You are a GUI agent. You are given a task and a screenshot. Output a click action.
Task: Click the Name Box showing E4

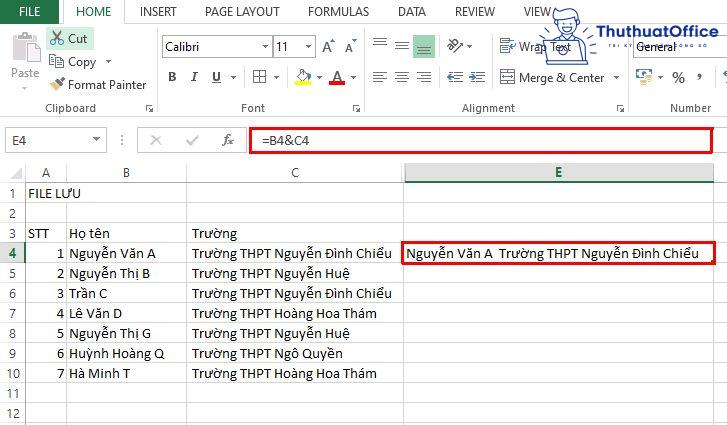48,140
